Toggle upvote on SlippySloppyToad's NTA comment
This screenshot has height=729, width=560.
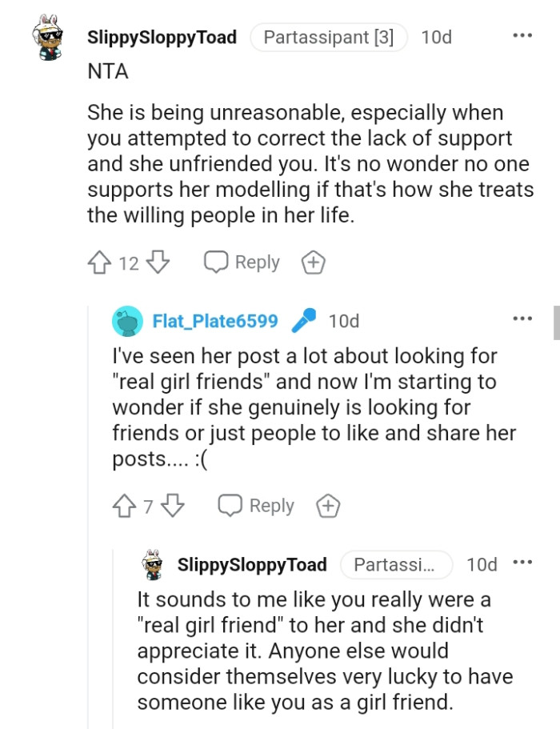tap(98, 262)
